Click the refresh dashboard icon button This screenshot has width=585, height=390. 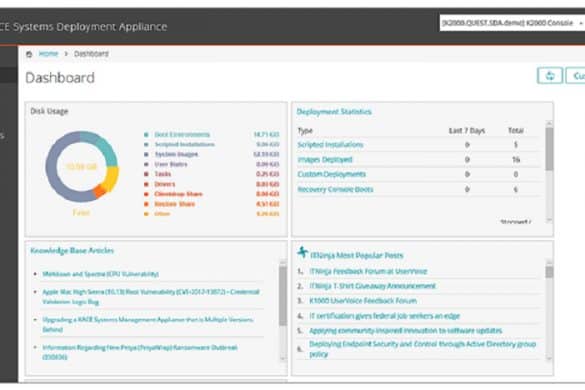[x=550, y=76]
